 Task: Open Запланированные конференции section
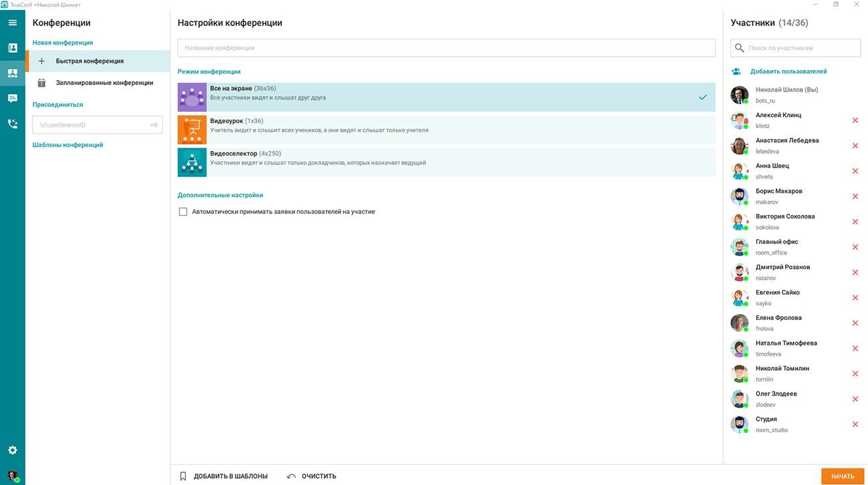click(x=104, y=83)
